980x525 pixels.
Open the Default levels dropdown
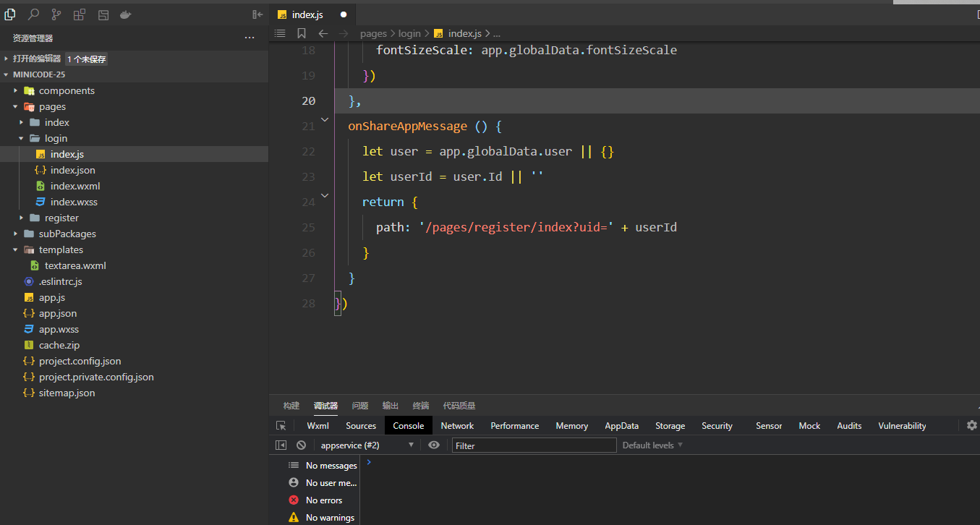pyautogui.click(x=652, y=445)
